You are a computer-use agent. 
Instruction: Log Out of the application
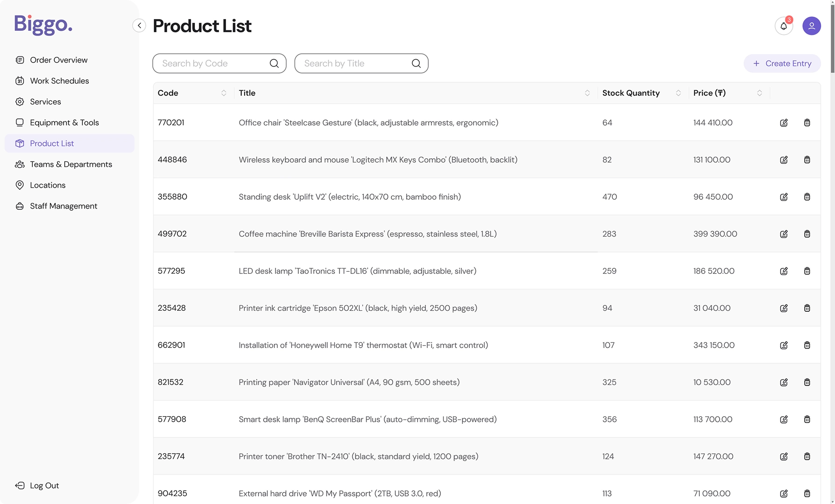tap(44, 486)
